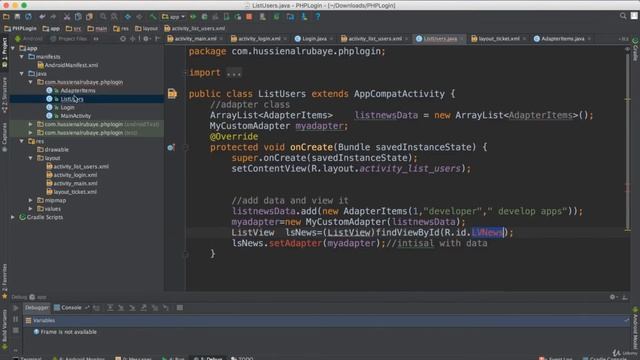
Task: Click gutter override icon beside onCreate
Action: point(171,147)
